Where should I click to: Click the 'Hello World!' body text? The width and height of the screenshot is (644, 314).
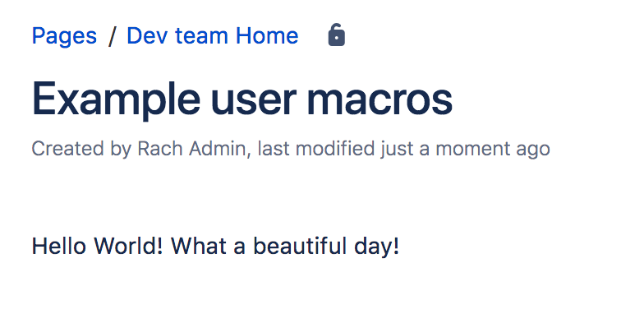(x=97, y=247)
